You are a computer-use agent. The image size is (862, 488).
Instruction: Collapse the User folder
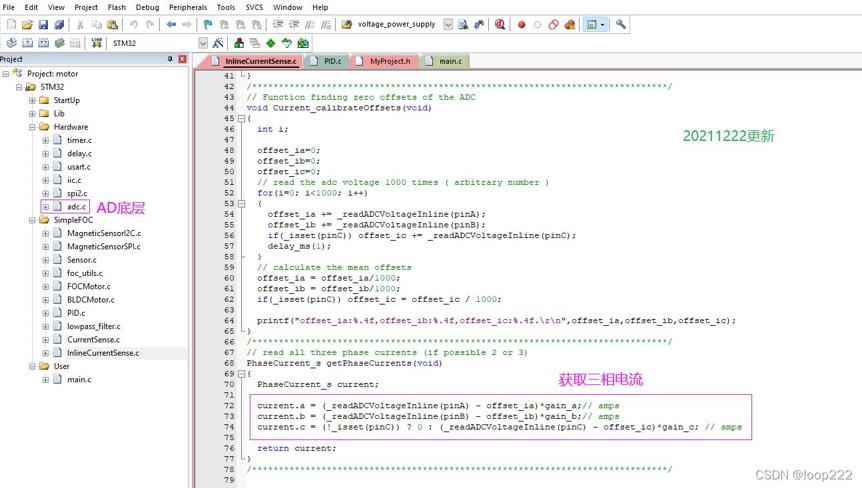[32, 366]
